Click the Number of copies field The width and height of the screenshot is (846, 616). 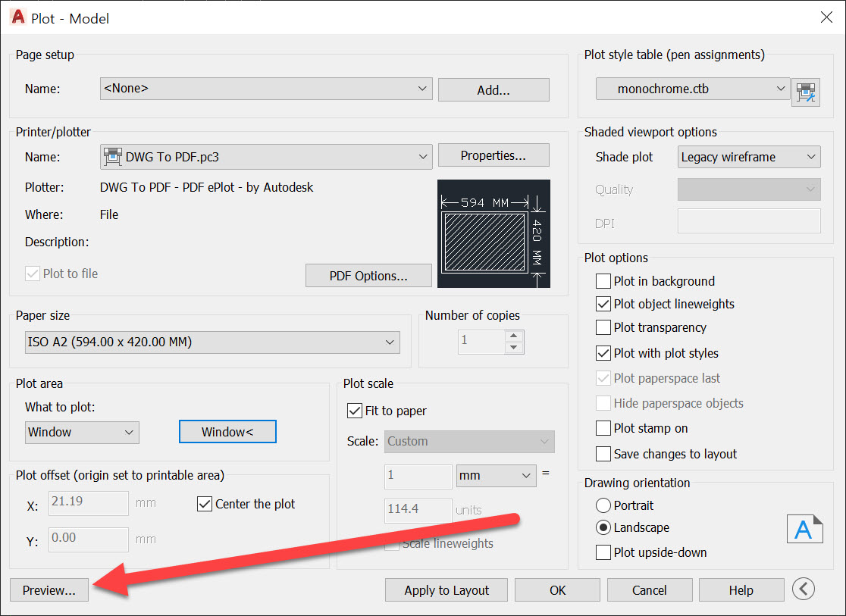(481, 342)
